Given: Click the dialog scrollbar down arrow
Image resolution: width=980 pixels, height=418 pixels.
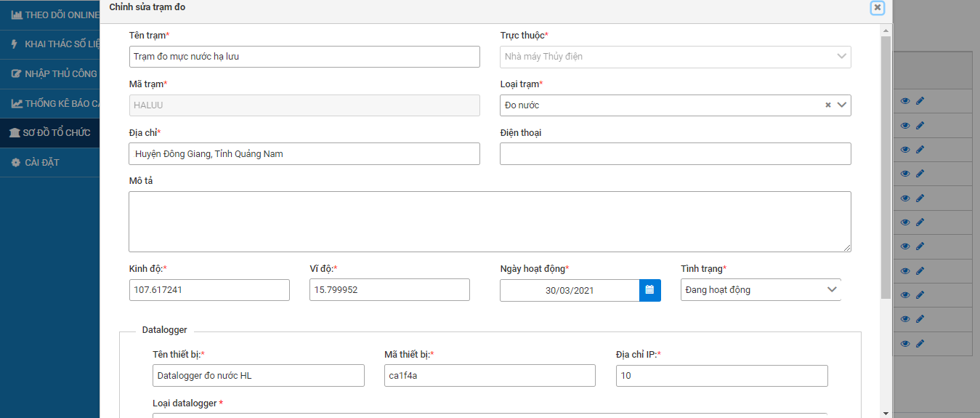Looking at the screenshot, I should coord(885,413).
